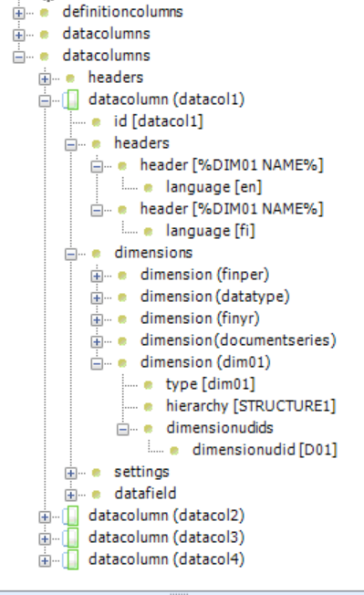364x595 pixels.
Task: Click the datacol1 datacolumn icon
Action: click(71, 99)
